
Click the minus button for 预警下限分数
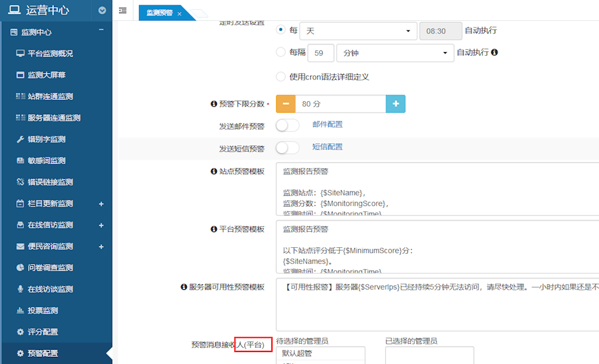[286, 104]
